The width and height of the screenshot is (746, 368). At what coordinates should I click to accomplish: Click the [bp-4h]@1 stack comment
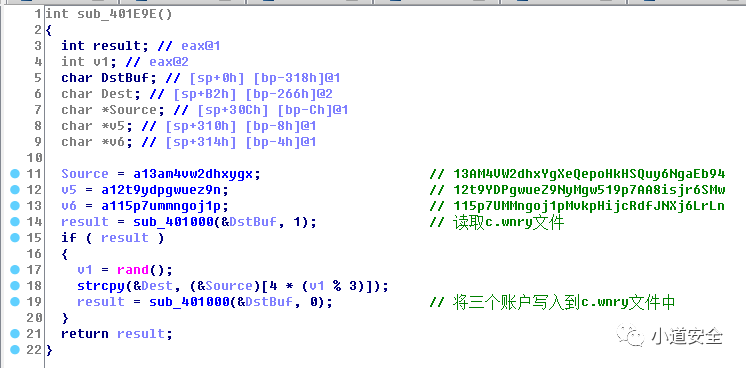(x=281, y=142)
